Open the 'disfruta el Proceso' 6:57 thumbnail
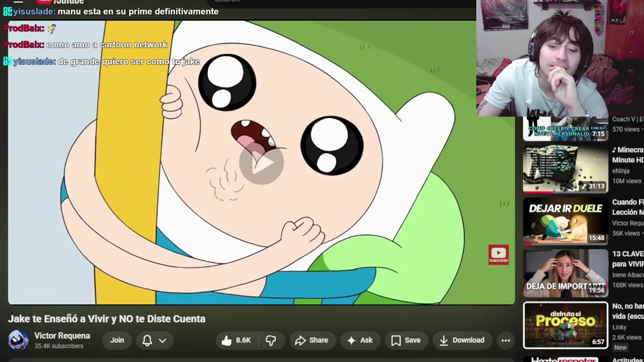This screenshot has height=362, width=644. point(566,325)
